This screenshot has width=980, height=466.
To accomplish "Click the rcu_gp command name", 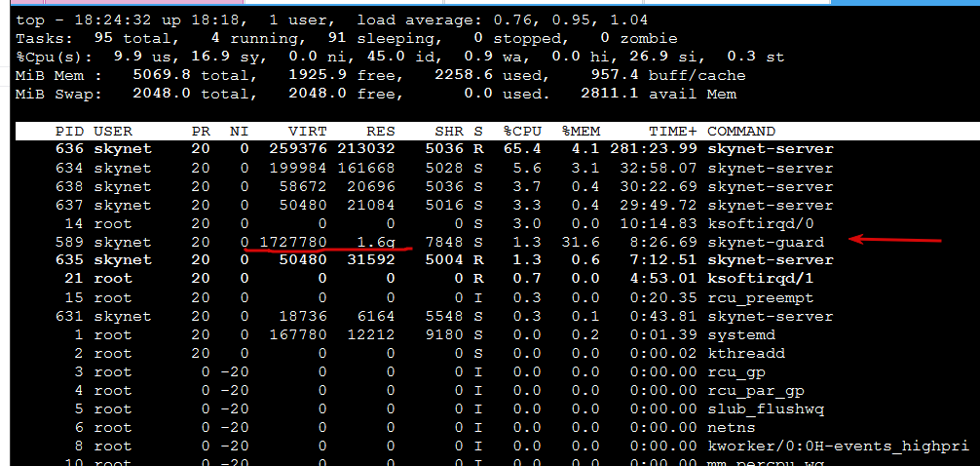I will pos(736,372).
